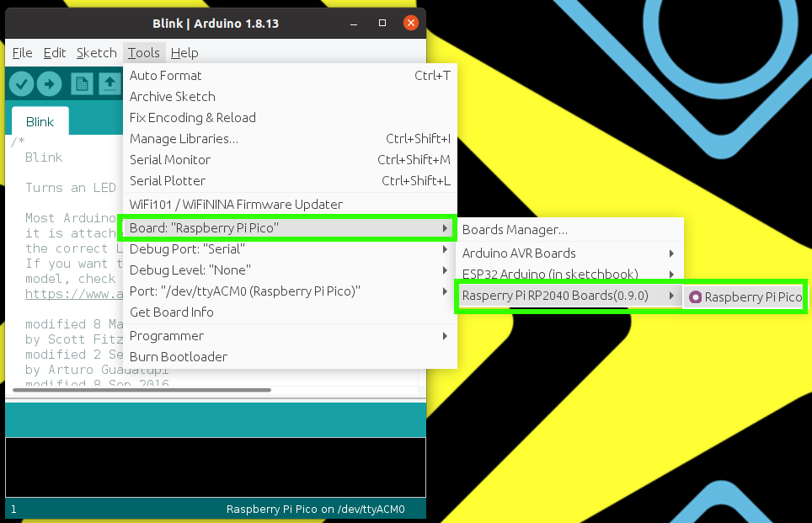Select Burn Bootloader
812x523 pixels.
point(178,356)
